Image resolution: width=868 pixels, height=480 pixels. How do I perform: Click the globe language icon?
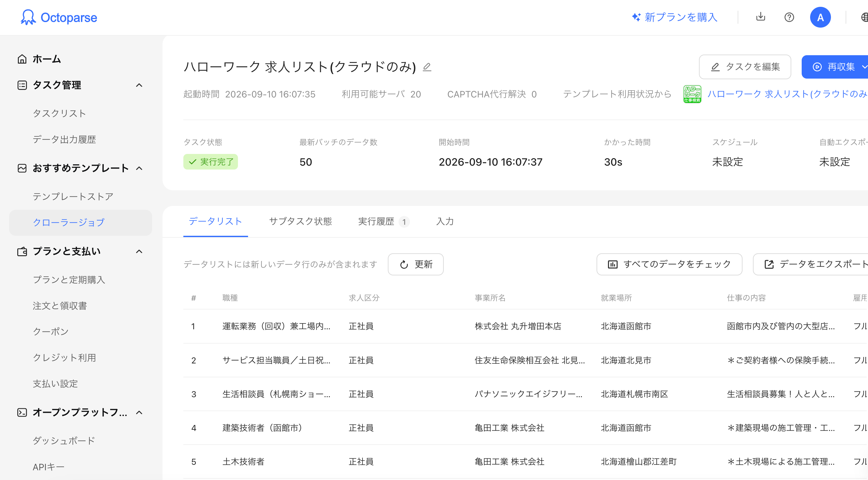click(864, 17)
